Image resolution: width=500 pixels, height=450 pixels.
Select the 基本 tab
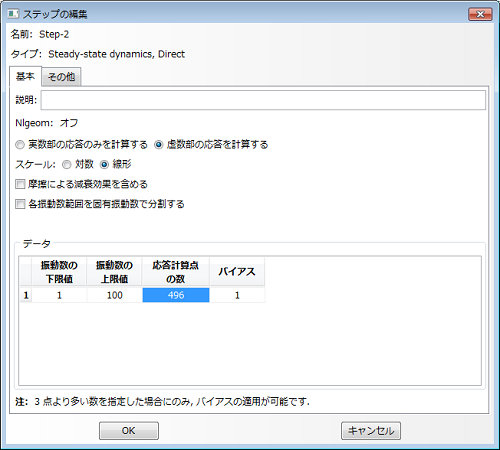[x=25, y=76]
